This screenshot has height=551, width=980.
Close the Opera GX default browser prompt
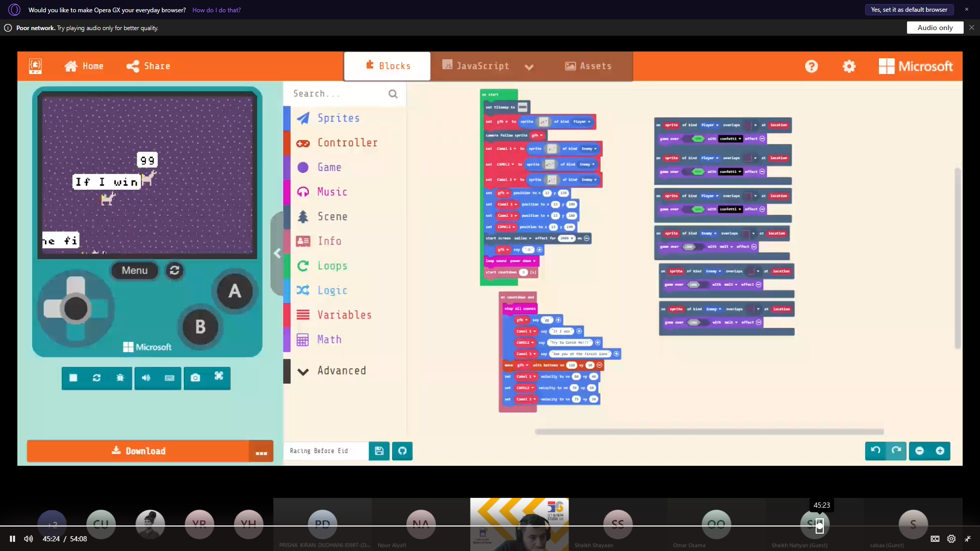pyautogui.click(x=966, y=10)
